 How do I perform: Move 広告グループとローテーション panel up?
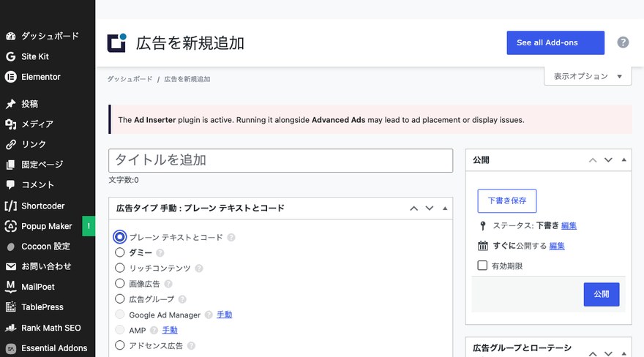[x=593, y=353]
